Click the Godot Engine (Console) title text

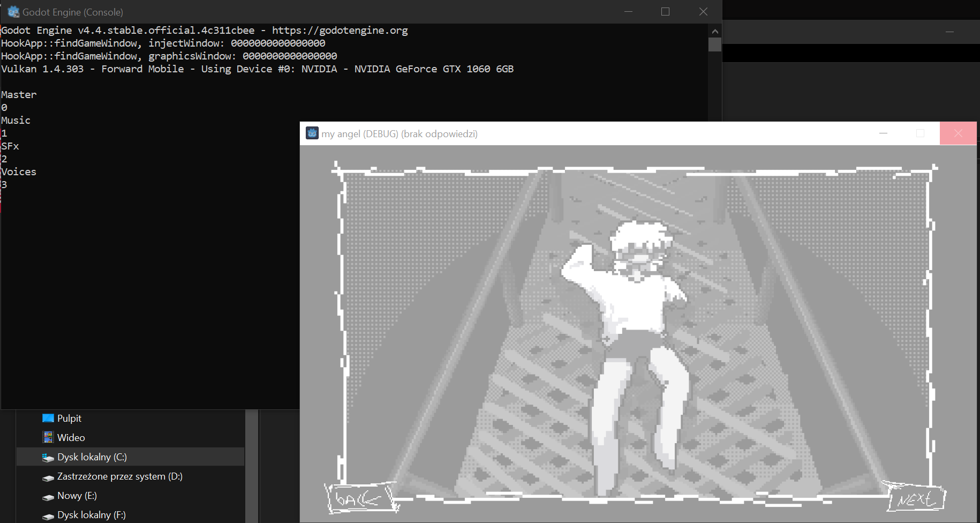[x=73, y=12]
